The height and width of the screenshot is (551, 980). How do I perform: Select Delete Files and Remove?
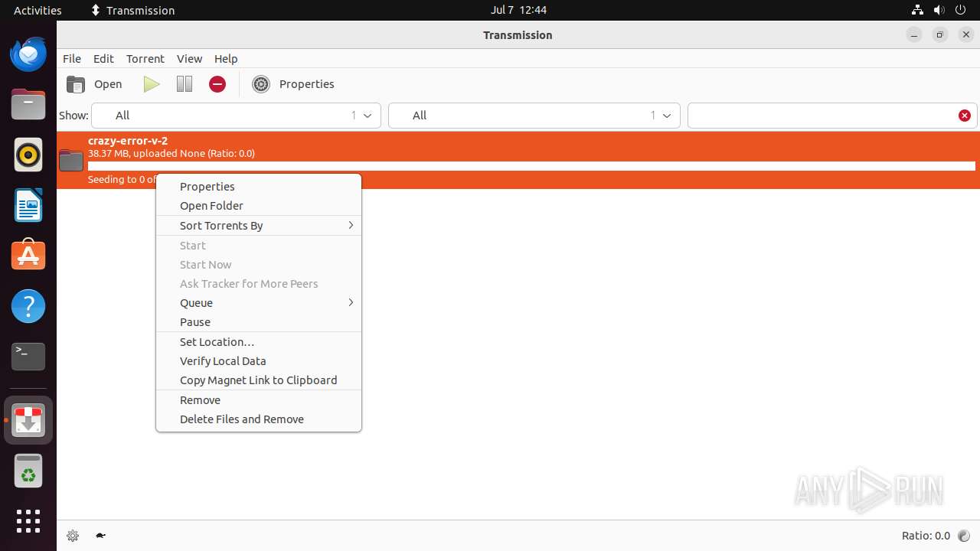click(259, 419)
